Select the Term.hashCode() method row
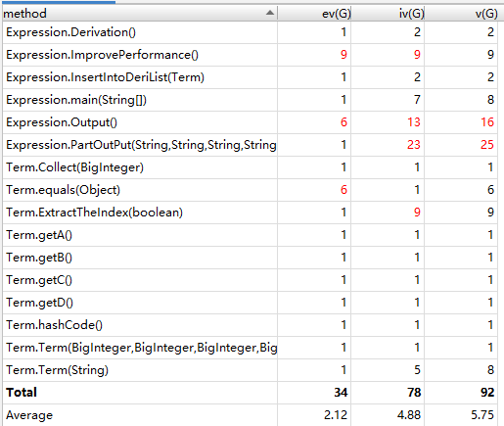 click(x=250, y=325)
